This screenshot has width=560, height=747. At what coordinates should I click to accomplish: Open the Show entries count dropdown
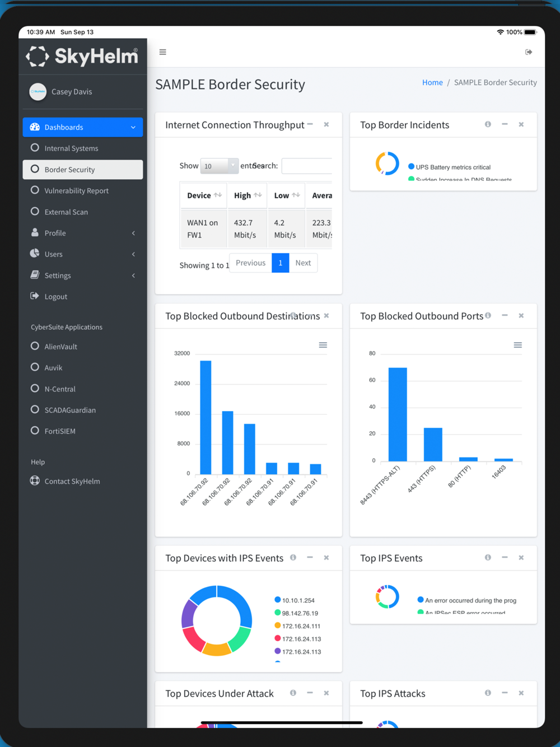coord(220,166)
